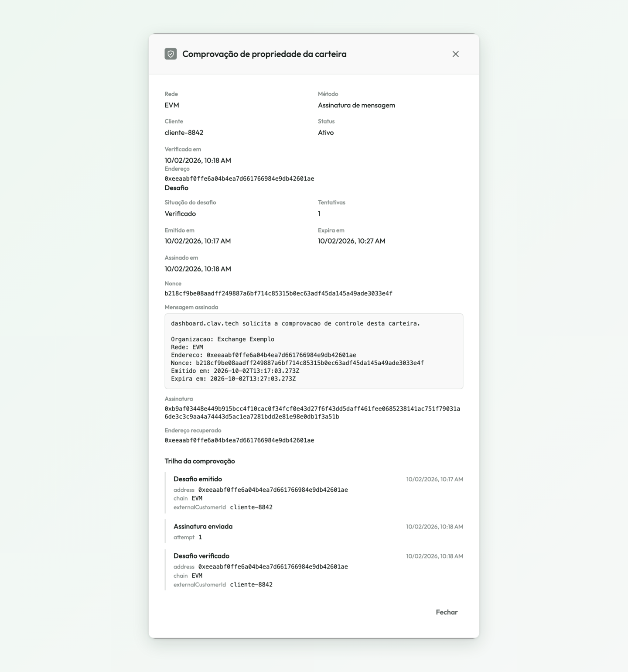Click the "Desafio" section heading
The image size is (628, 672).
coord(177,188)
